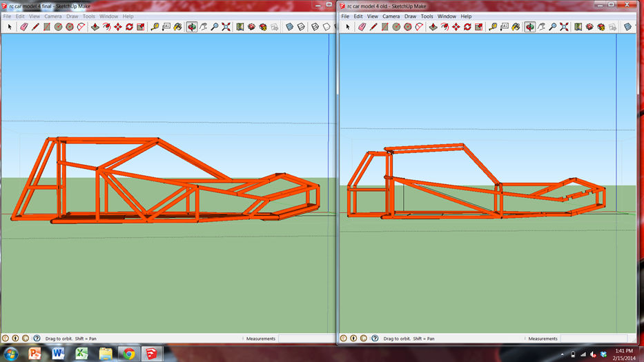The image size is (644, 362).
Task: Open Google Chrome from the taskbar
Action: point(129,353)
